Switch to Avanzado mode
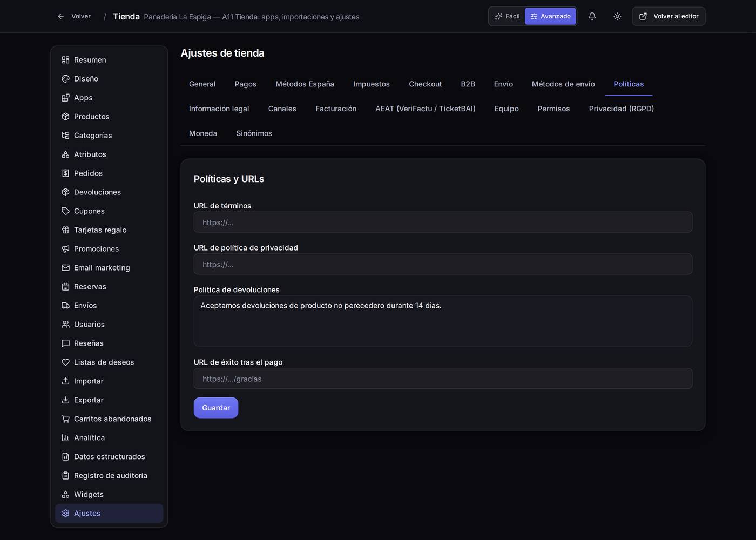Image resolution: width=756 pixels, height=540 pixels. coord(550,16)
